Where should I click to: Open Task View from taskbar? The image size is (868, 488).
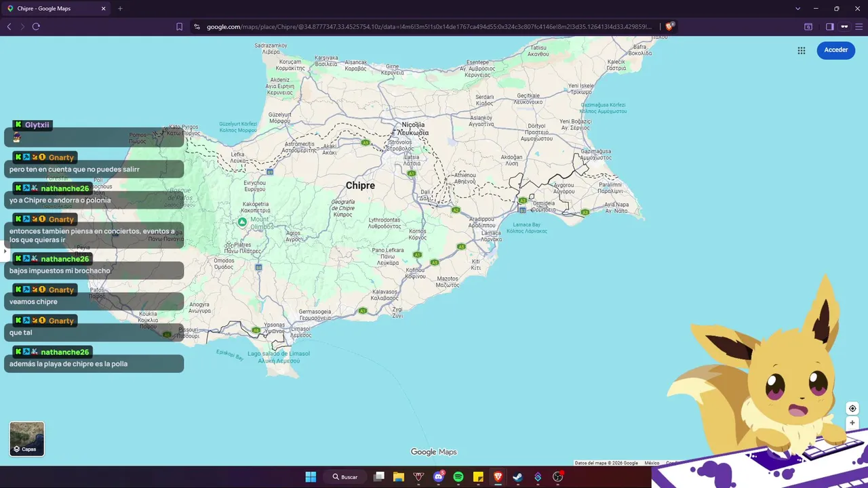pos(379,476)
